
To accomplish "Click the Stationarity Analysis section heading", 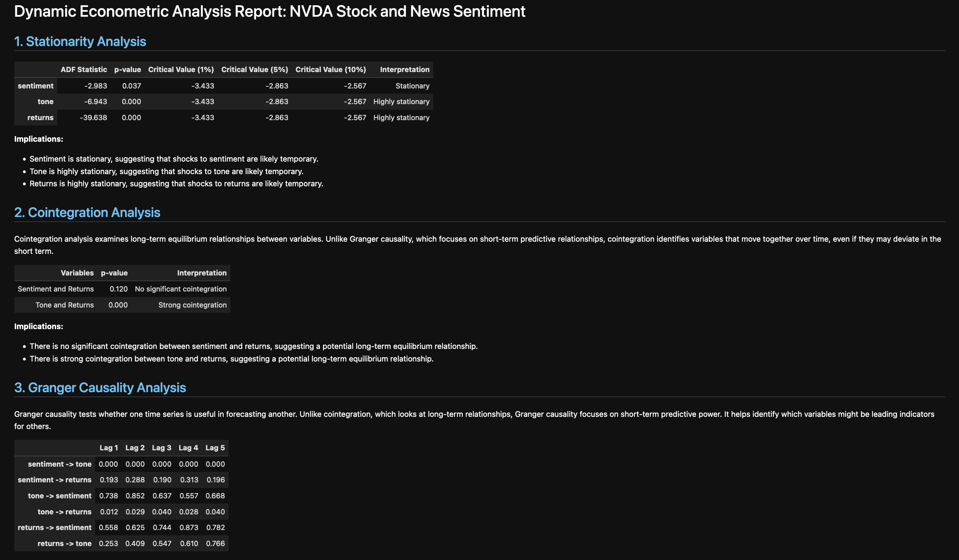I will coord(80,41).
